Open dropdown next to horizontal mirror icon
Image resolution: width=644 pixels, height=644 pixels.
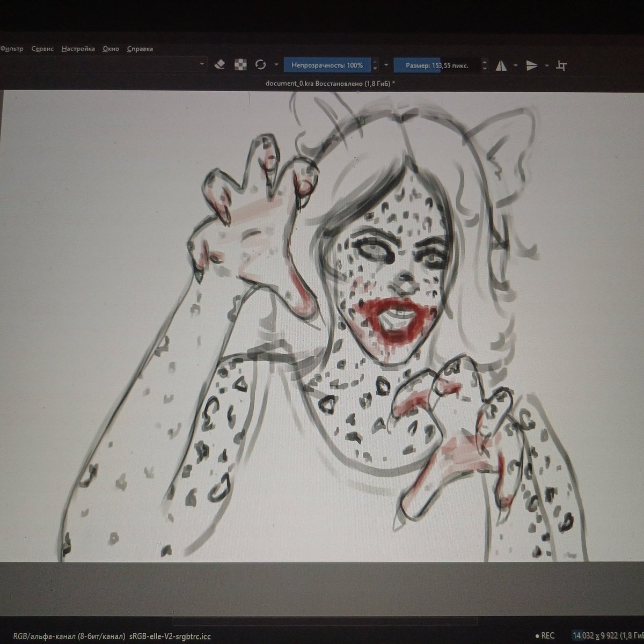(x=515, y=65)
